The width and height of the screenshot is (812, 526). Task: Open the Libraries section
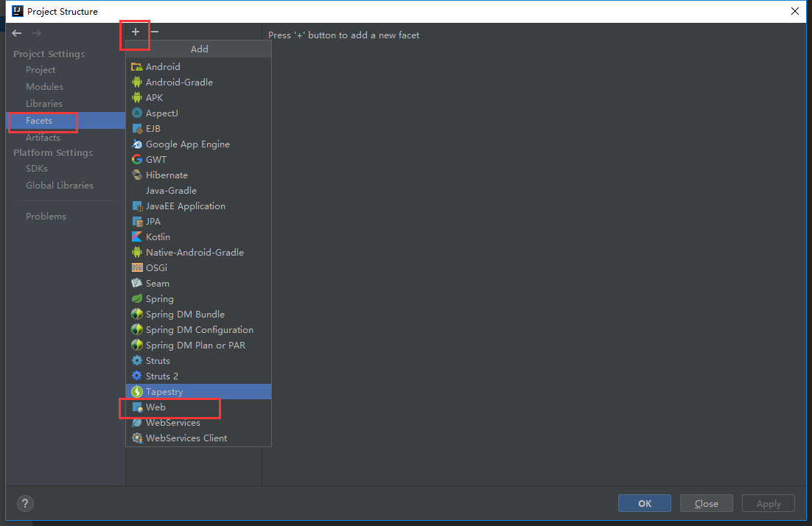click(44, 104)
